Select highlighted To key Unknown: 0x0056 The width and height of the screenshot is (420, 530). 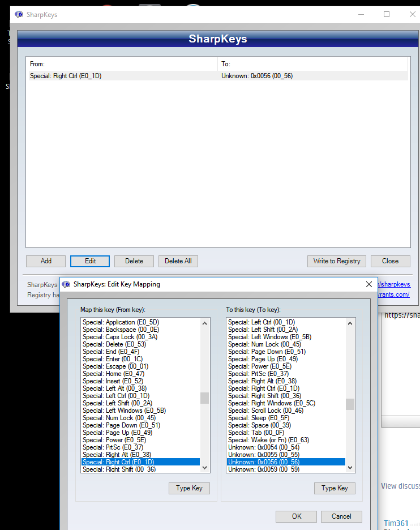286,462
